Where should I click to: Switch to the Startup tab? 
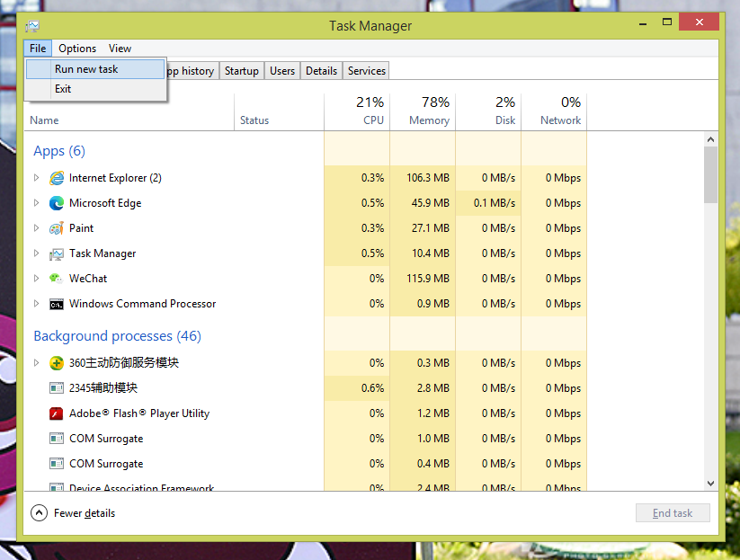pos(242,71)
